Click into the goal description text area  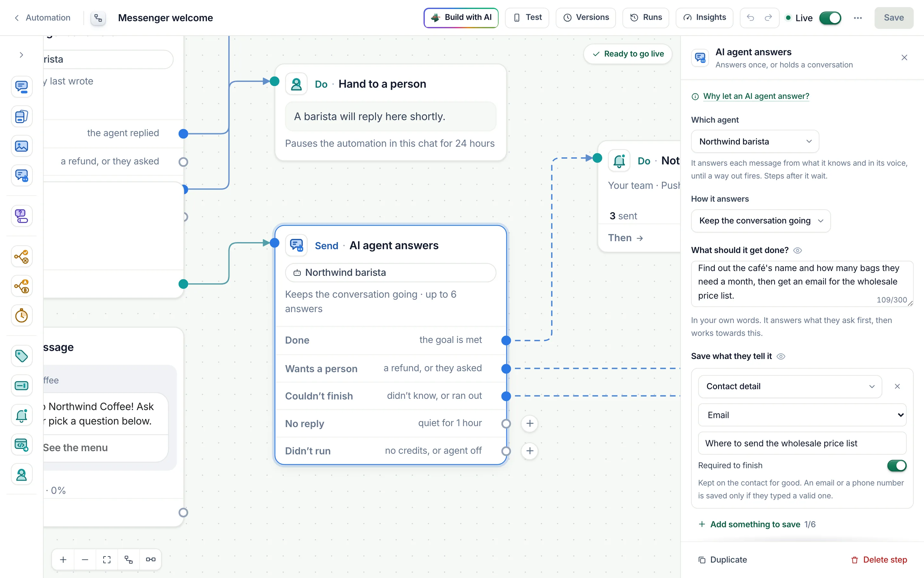(x=802, y=284)
